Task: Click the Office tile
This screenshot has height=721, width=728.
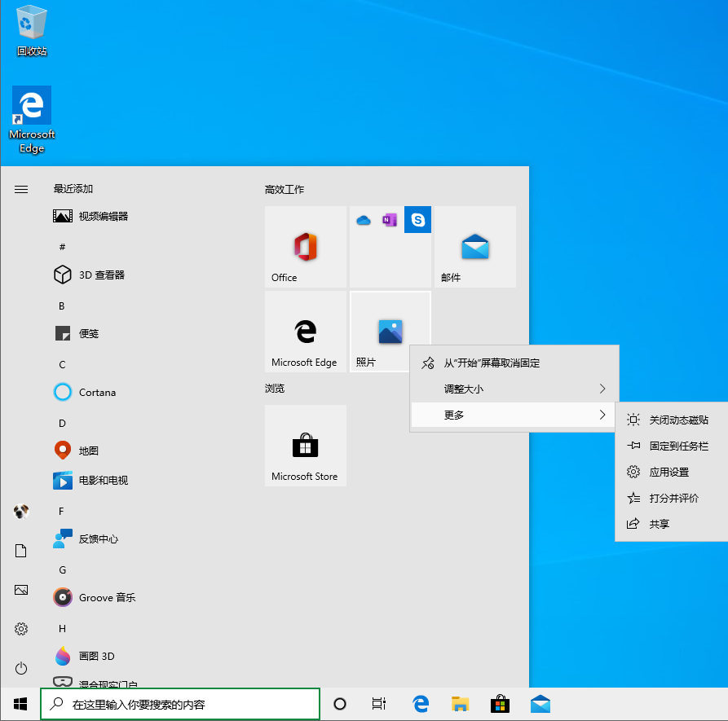Action: (306, 247)
